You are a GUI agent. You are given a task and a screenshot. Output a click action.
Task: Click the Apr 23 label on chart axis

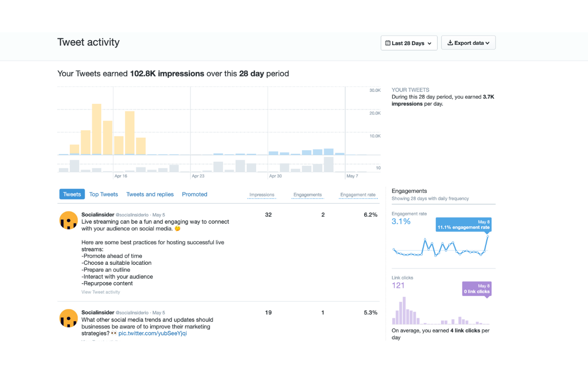pyautogui.click(x=198, y=176)
